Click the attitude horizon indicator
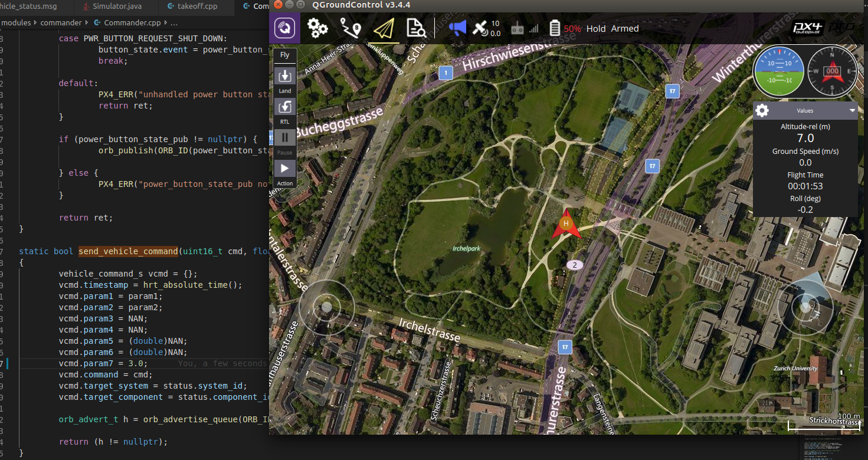The image size is (868, 460). (779, 71)
